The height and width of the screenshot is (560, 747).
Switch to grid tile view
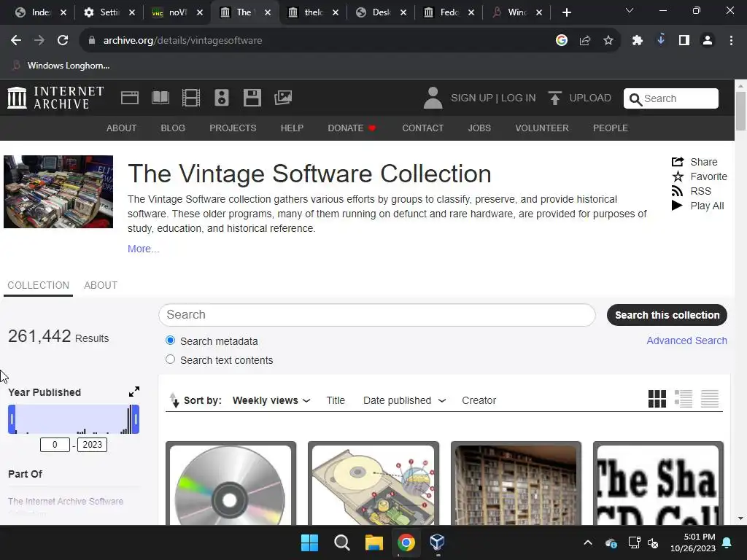tap(657, 399)
